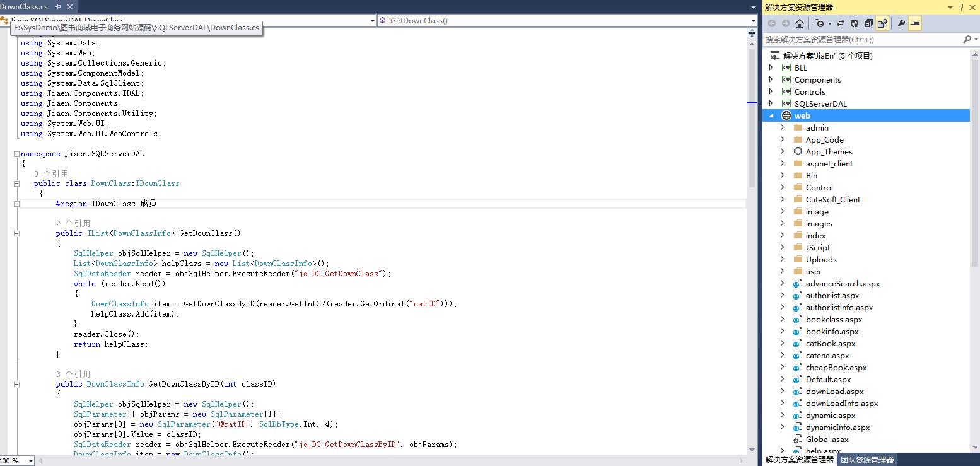Open pending changes filter dropdown arrow
This screenshot has height=466, width=980.
[829, 23]
